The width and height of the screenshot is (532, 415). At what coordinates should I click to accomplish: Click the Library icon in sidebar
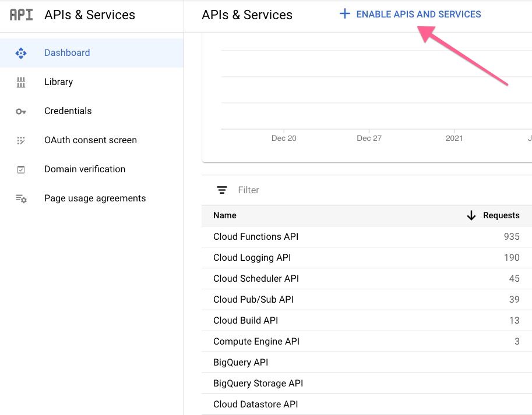(x=21, y=82)
